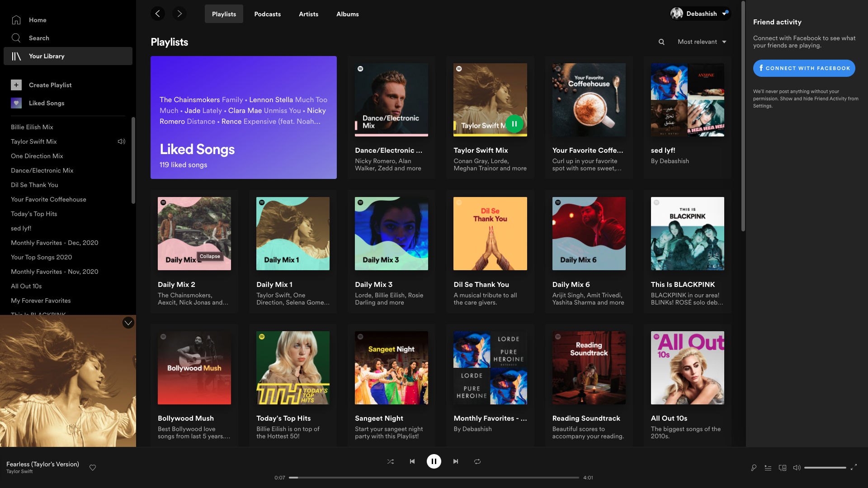Pause Taylor Swift Mix via green button
This screenshot has height=488, width=868.
pos(514,124)
